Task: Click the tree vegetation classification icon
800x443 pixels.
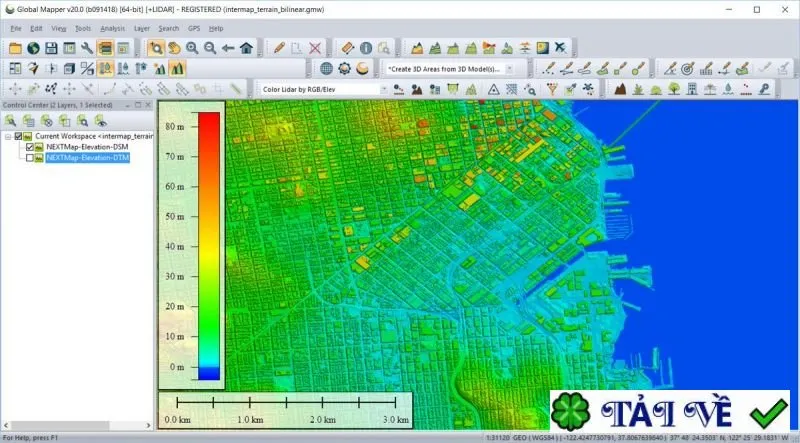Action: point(674,89)
